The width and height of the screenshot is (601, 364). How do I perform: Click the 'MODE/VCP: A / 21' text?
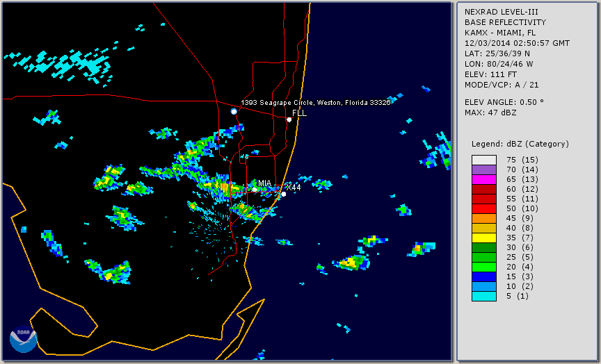pos(502,85)
